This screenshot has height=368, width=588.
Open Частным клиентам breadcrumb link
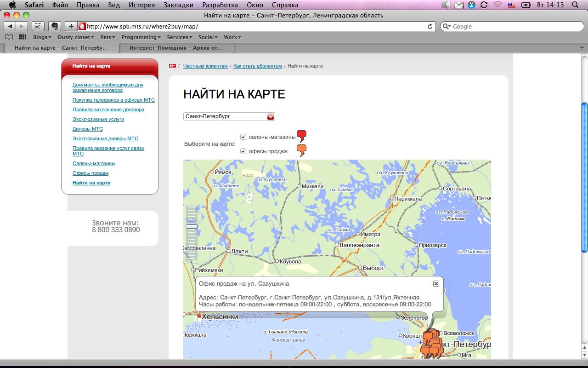point(205,66)
